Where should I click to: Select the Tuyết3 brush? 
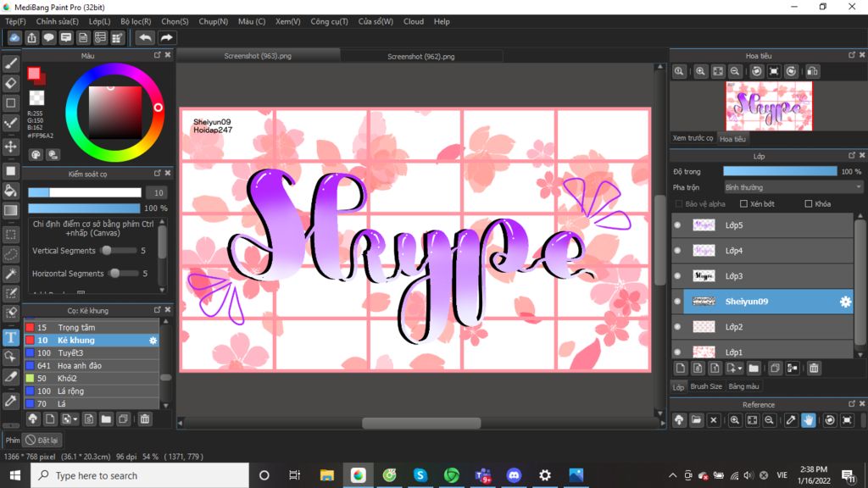[x=92, y=353]
